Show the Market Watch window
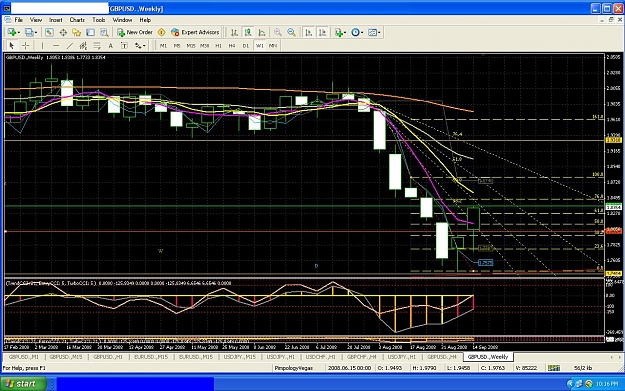This screenshot has height=391, width=625. coord(49,32)
